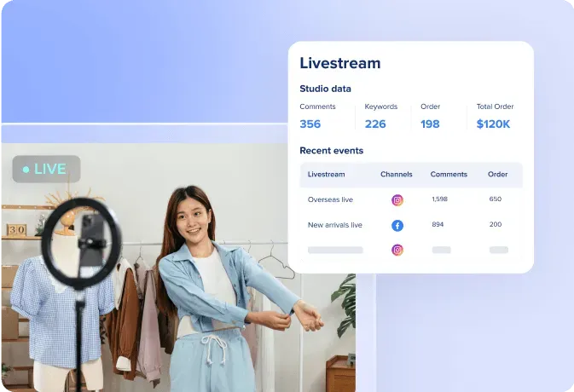
Task: Select the Overseas live event
Action: coord(330,199)
